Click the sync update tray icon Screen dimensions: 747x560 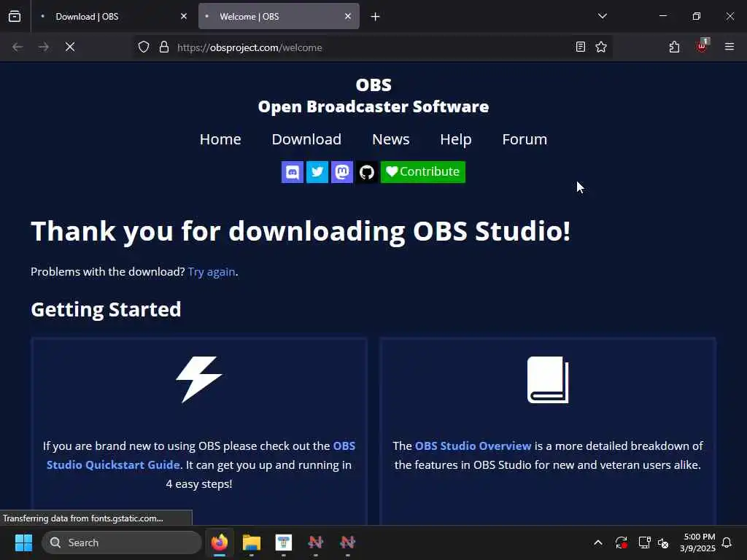click(x=622, y=542)
